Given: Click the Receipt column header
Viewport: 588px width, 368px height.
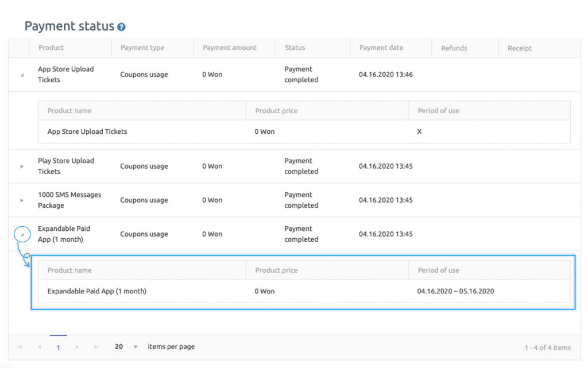Looking at the screenshot, I should tap(519, 48).
